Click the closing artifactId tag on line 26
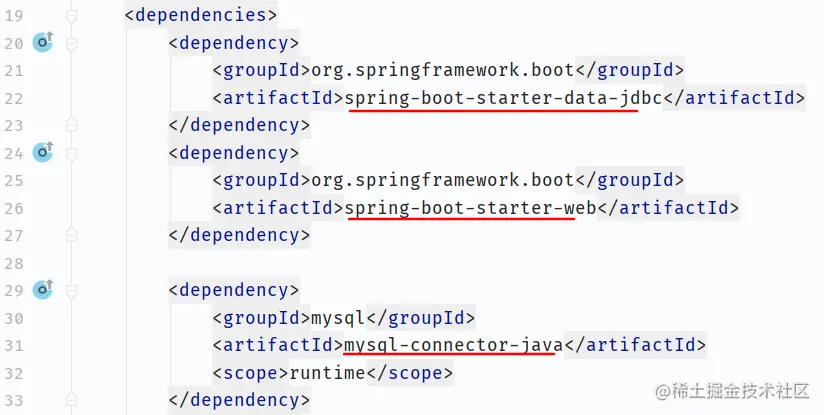The height and width of the screenshot is (415, 824). pos(668,208)
